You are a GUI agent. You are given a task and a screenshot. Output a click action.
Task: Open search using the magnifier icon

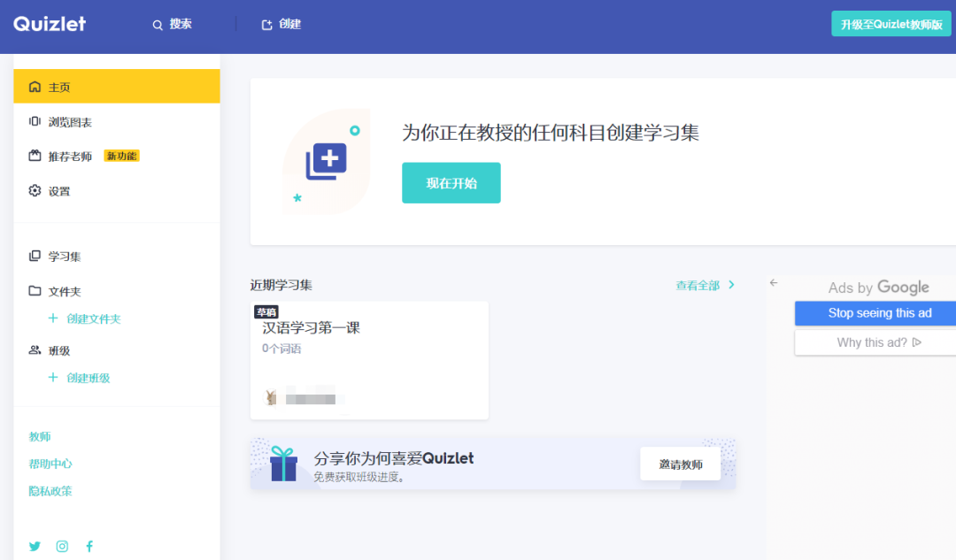tap(157, 25)
